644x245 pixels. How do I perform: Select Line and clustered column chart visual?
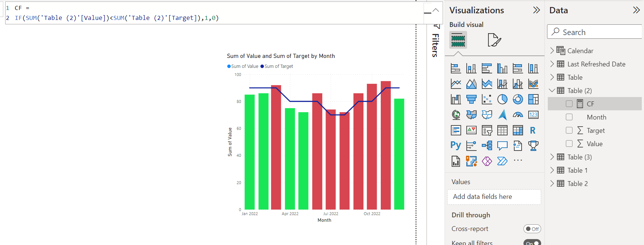[518, 84]
